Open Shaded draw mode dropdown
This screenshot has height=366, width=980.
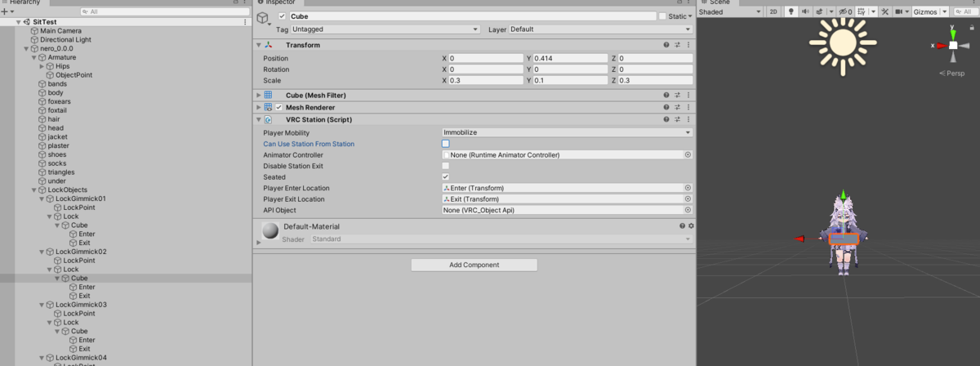730,11
